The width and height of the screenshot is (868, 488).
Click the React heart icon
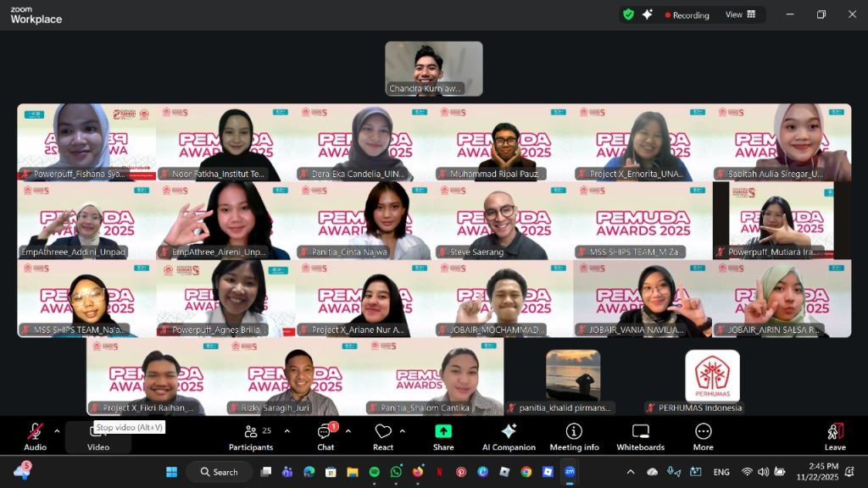coord(383,435)
